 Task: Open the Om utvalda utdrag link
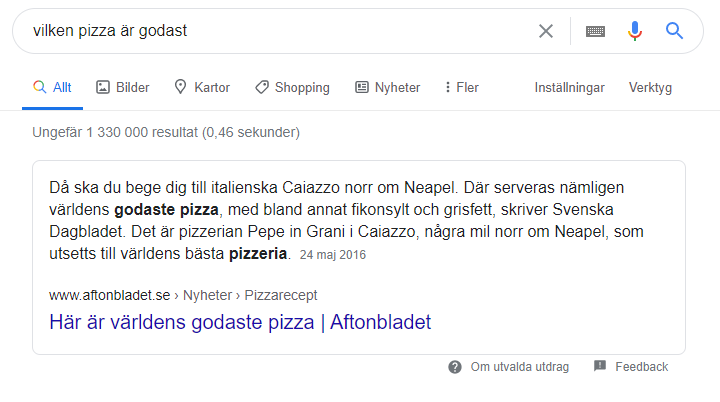[x=520, y=367]
